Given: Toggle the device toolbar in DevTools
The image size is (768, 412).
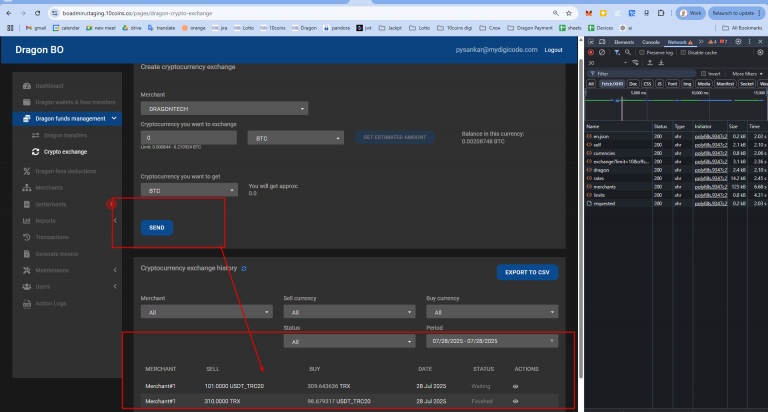Looking at the screenshot, I should [x=602, y=42].
